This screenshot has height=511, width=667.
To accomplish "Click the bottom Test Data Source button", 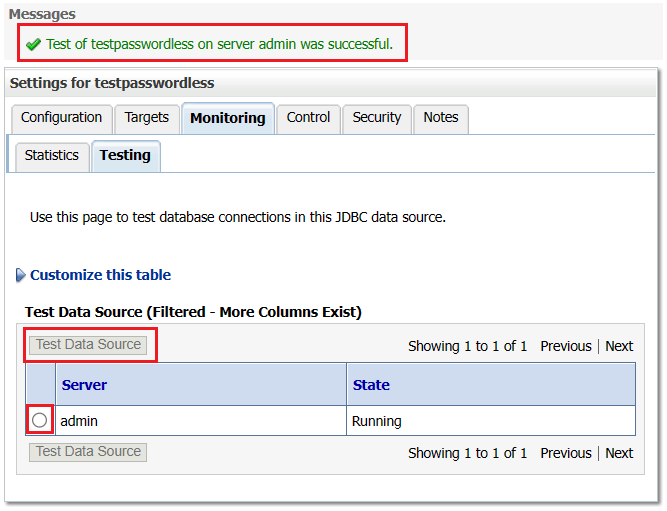I will [x=88, y=452].
